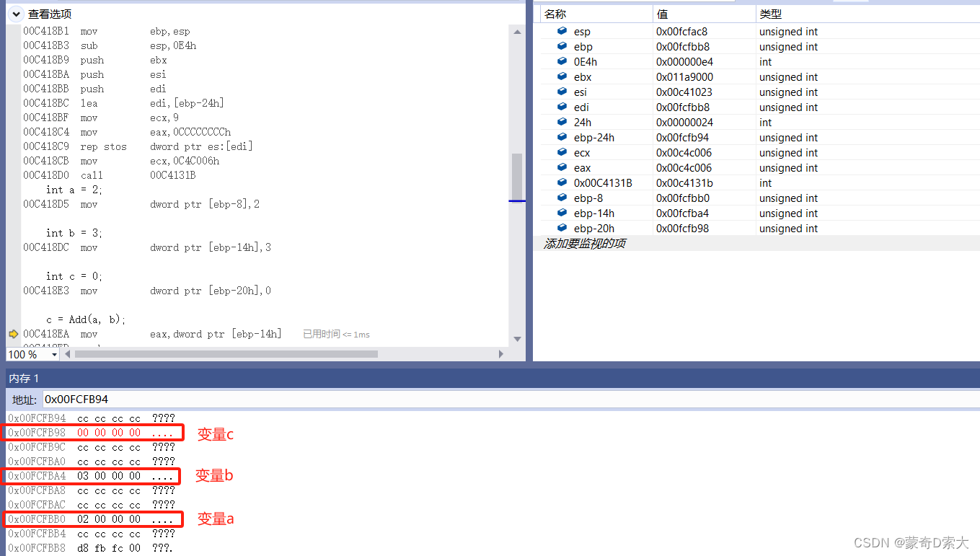Click the horizontal scrollbar right arrow
The width and height of the screenshot is (980, 556).
coord(501,354)
